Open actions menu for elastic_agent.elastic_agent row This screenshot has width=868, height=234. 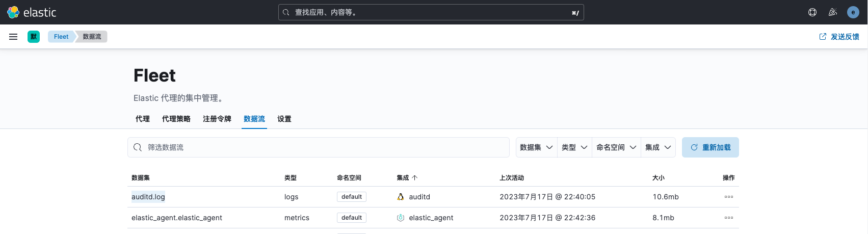(x=729, y=218)
